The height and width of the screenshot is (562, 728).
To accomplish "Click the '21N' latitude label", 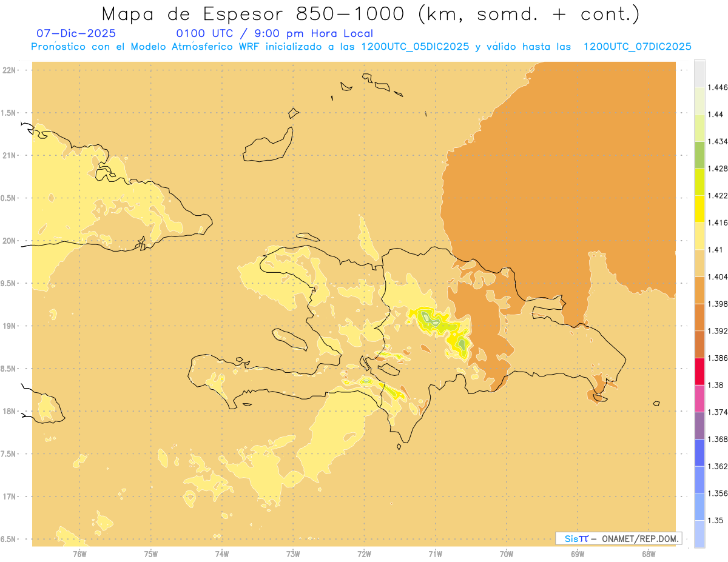I will point(9,155).
